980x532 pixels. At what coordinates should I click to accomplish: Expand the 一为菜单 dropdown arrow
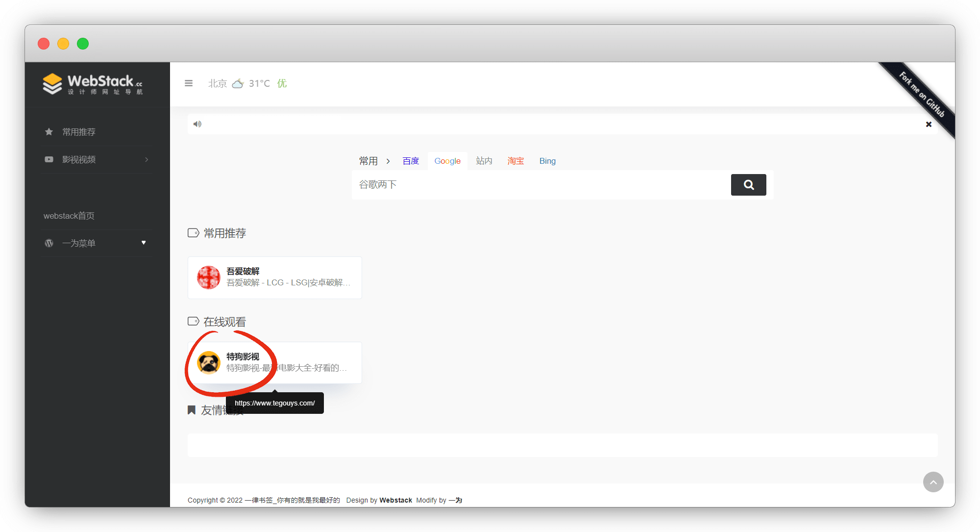pyautogui.click(x=144, y=243)
